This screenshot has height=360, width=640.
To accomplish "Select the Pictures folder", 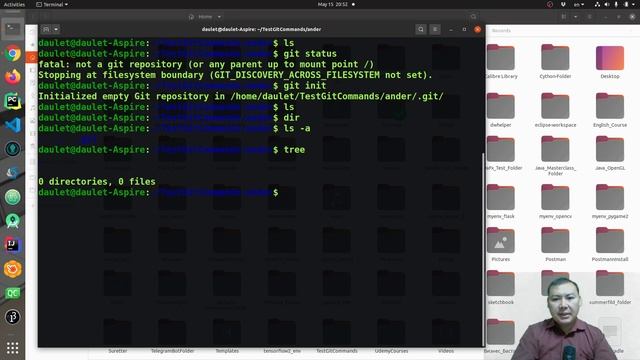I will [x=501, y=245].
